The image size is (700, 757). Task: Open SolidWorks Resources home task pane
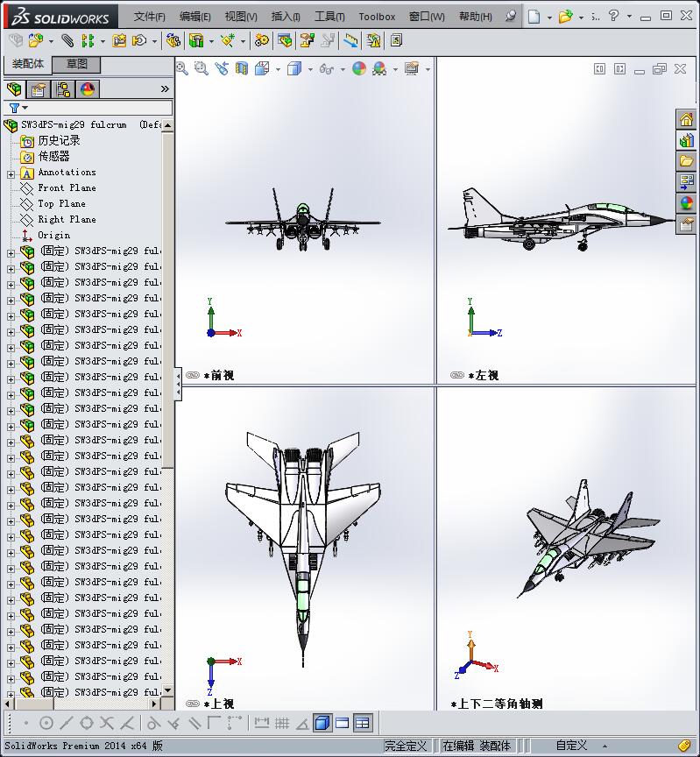click(x=686, y=119)
